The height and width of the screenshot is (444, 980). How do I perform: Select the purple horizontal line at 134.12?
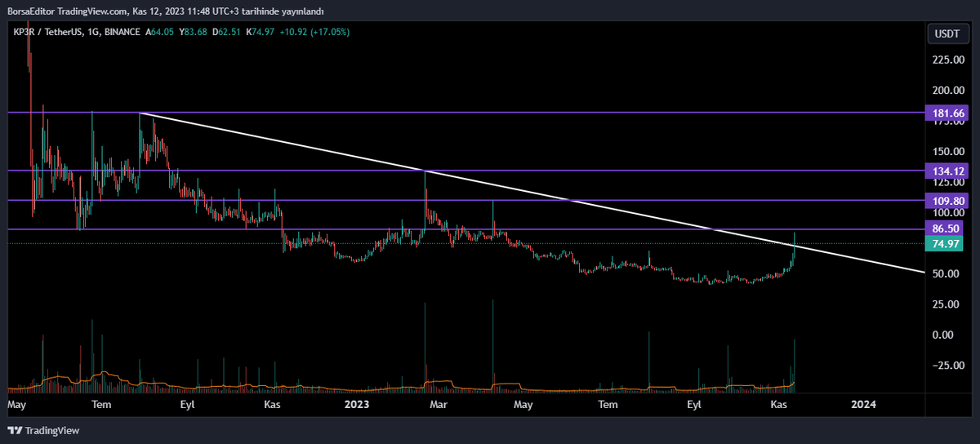coord(465,171)
